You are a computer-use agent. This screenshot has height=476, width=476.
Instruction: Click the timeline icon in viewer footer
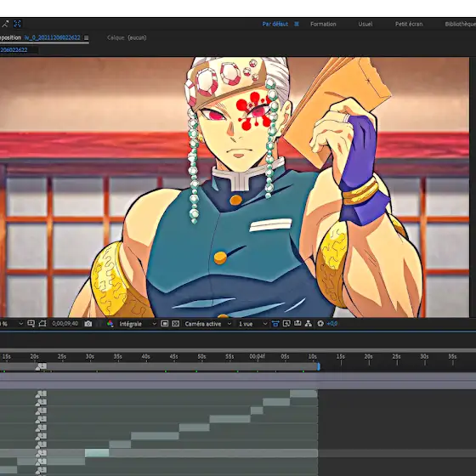[297, 324]
